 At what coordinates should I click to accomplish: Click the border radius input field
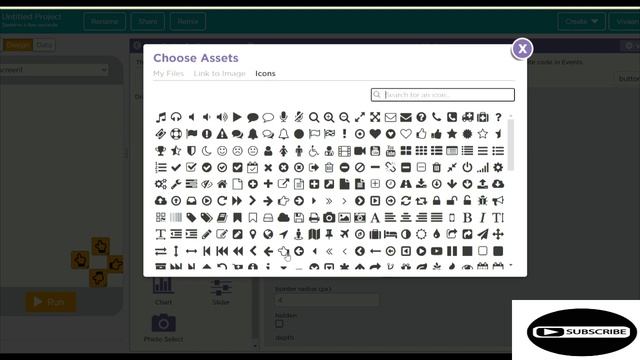coord(327,300)
